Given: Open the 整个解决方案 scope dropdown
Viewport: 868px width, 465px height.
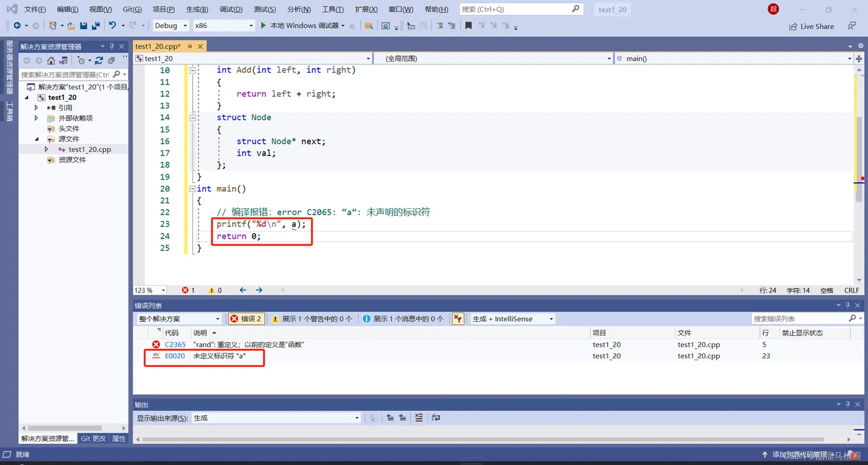Looking at the screenshot, I should pos(179,319).
